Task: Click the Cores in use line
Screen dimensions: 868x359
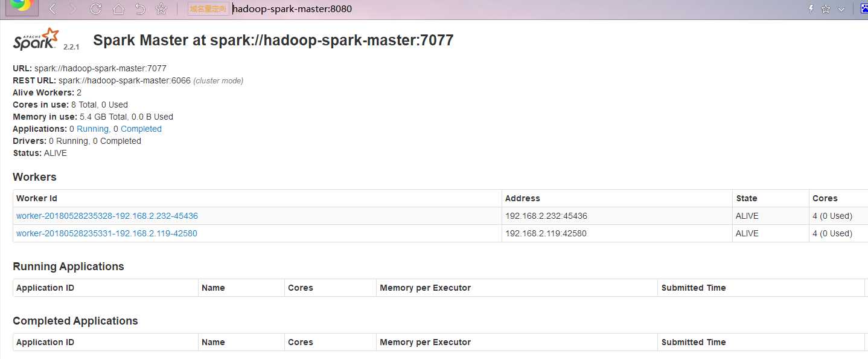Action: [x=70, y=105]
